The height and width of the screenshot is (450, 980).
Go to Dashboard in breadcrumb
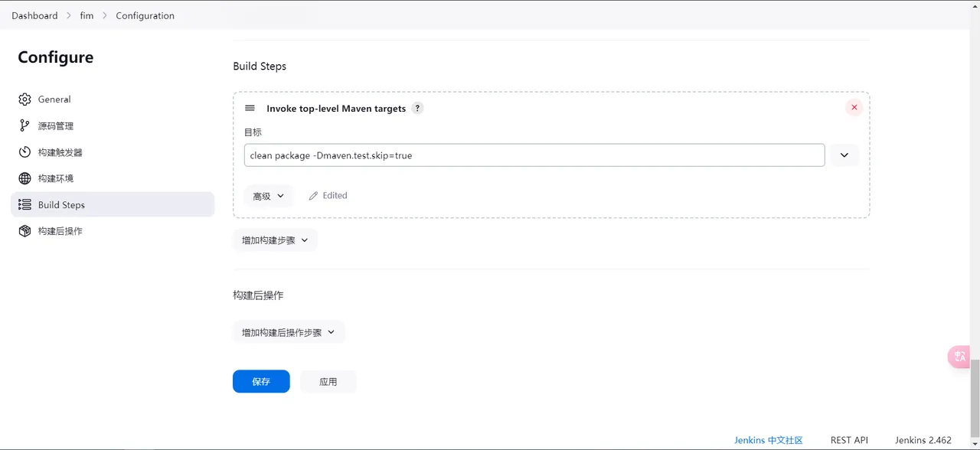[x=34, y=15]
